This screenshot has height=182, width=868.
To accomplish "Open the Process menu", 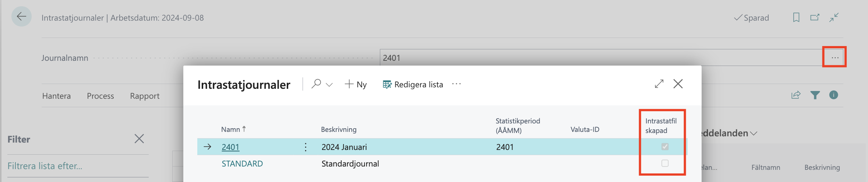I will [100, 96].
